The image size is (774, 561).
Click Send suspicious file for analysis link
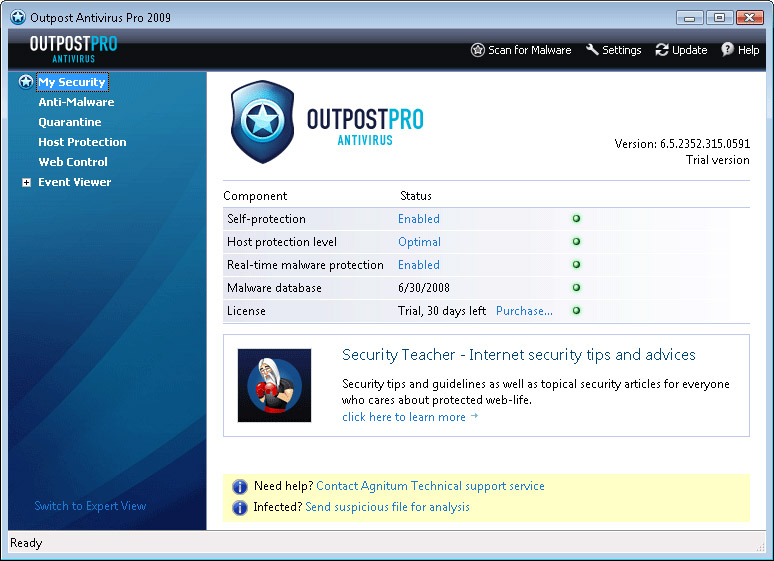click(x=387, y=507)
